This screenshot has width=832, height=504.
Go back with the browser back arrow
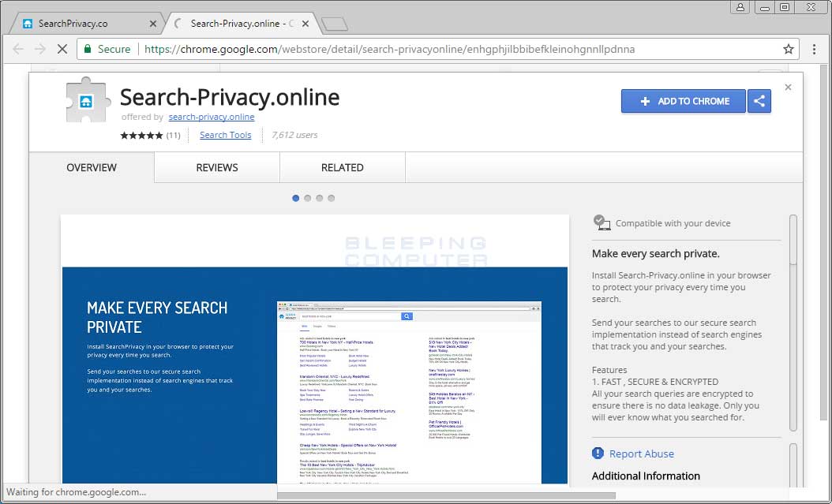pos(18,49)
